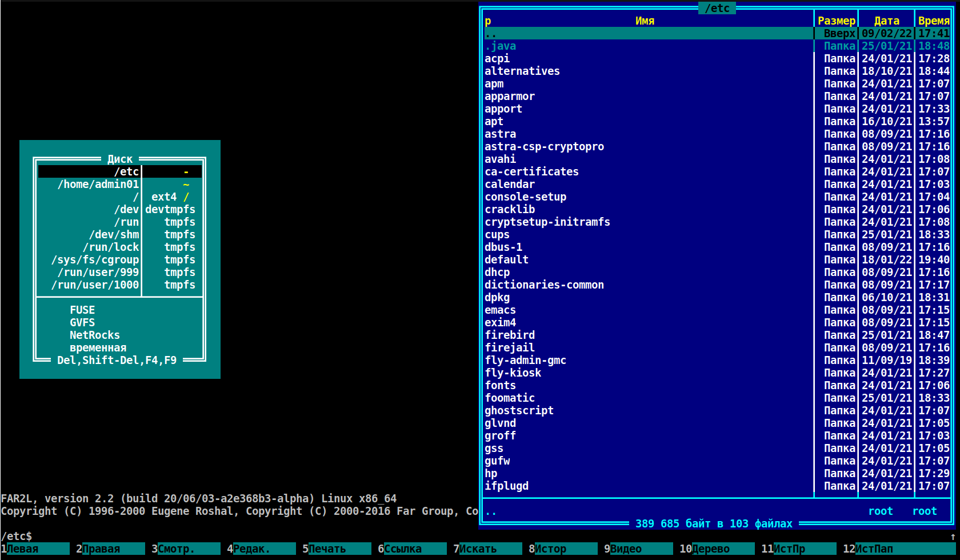Click function key 3 Смотр.
The width and height of the screenshot is (960, 560).
pos(186,549)
